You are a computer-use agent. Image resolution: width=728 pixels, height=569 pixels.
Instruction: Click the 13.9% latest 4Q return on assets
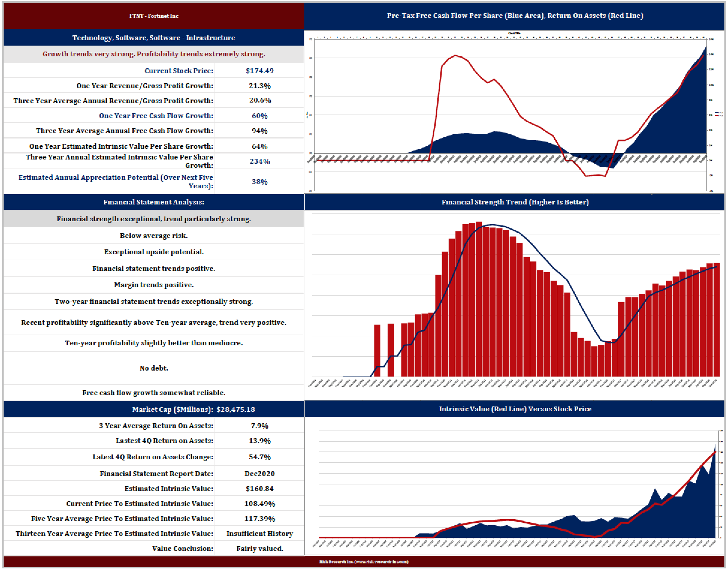click(260, 441)
